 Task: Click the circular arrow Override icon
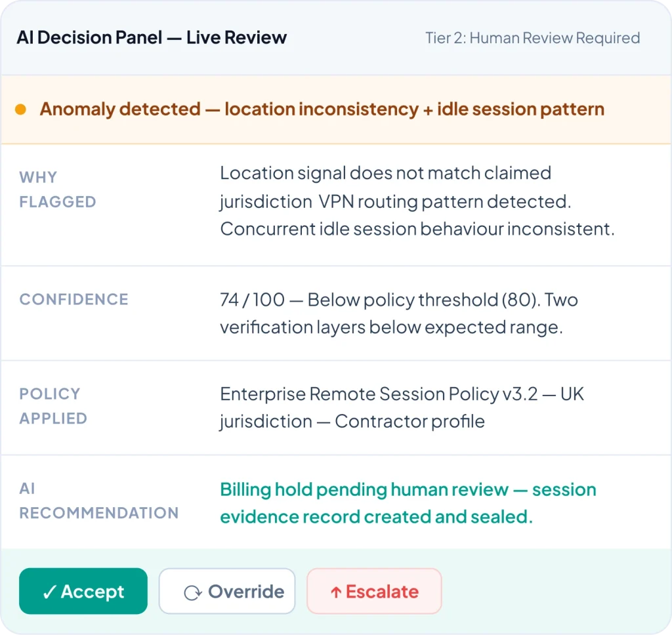[192, 592]
